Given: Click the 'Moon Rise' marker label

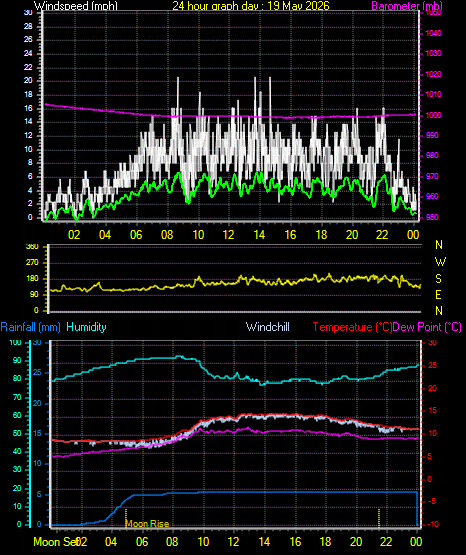Looking at the screenshot, I should click(x=147, y=523).
